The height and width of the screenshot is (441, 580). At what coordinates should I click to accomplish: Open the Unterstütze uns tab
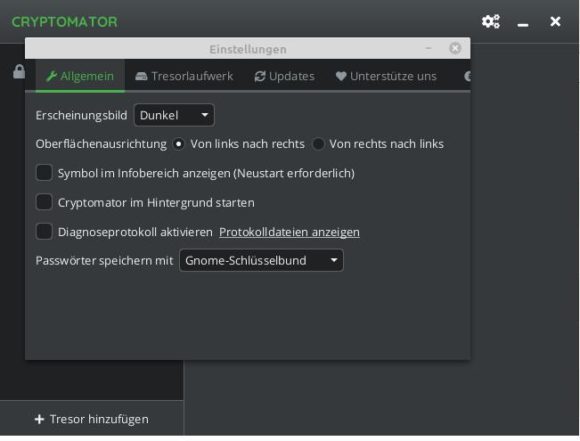click(386, 76)
